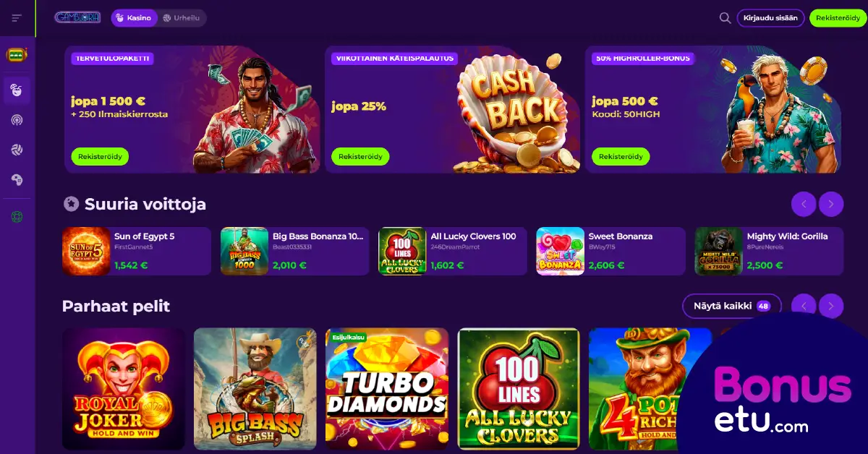
Task: Click the Gambloria logo
Action: [x=77, y=17]
